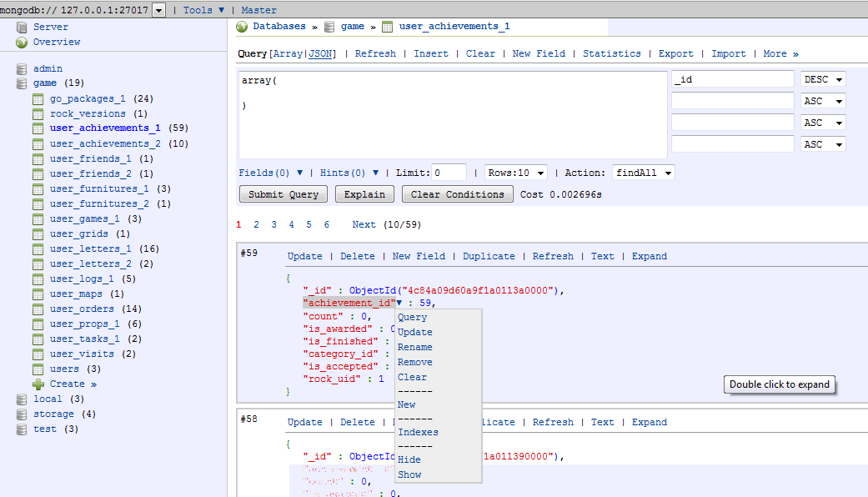Click the rock_versions collection table icon
This screenshot has width=868, height=497.
(x=38, y=114)
